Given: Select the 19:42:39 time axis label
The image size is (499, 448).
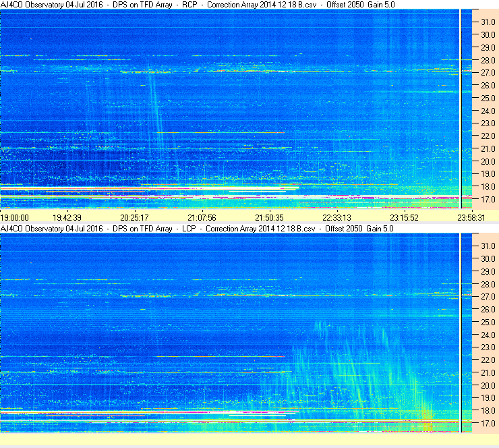Looking at the screenshot, I should coord(67,218).
